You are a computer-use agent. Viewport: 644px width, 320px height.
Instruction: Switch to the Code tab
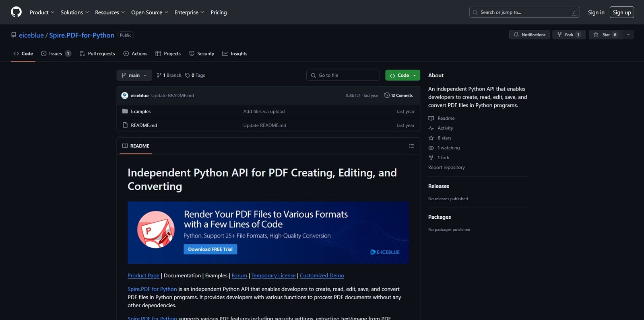[23, 53]
